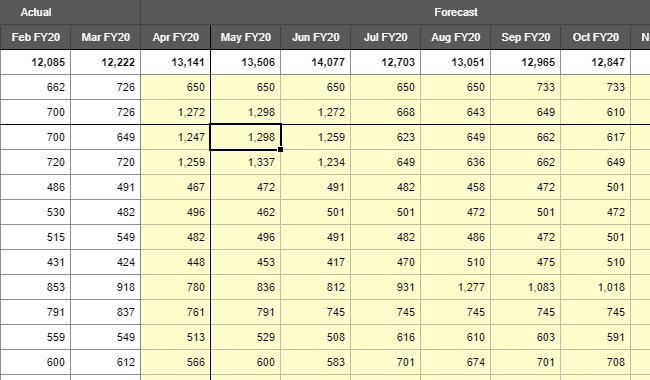Select cell 918 in Mar FY20
Image resolution: width=650 pixels, height=380 pixels.
point(106,287)
